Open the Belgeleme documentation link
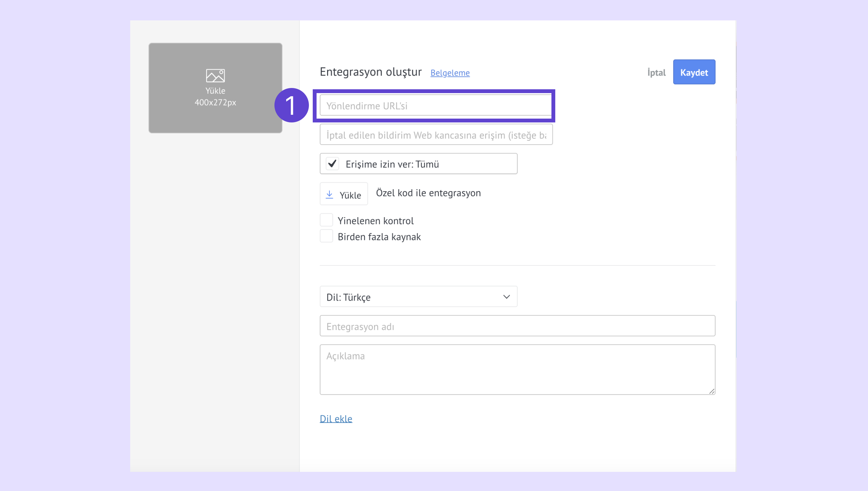This screenshot has height=491, width=868. (x=450, y=73)
